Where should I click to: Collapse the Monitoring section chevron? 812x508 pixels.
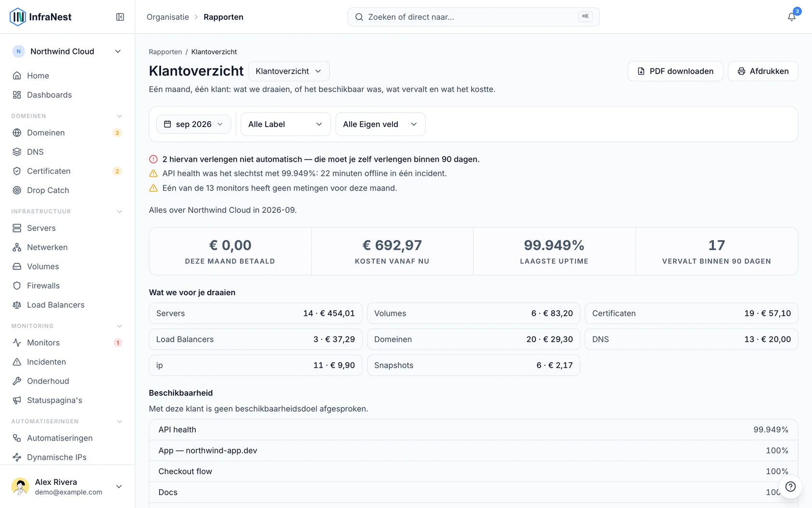click(119, 326)
